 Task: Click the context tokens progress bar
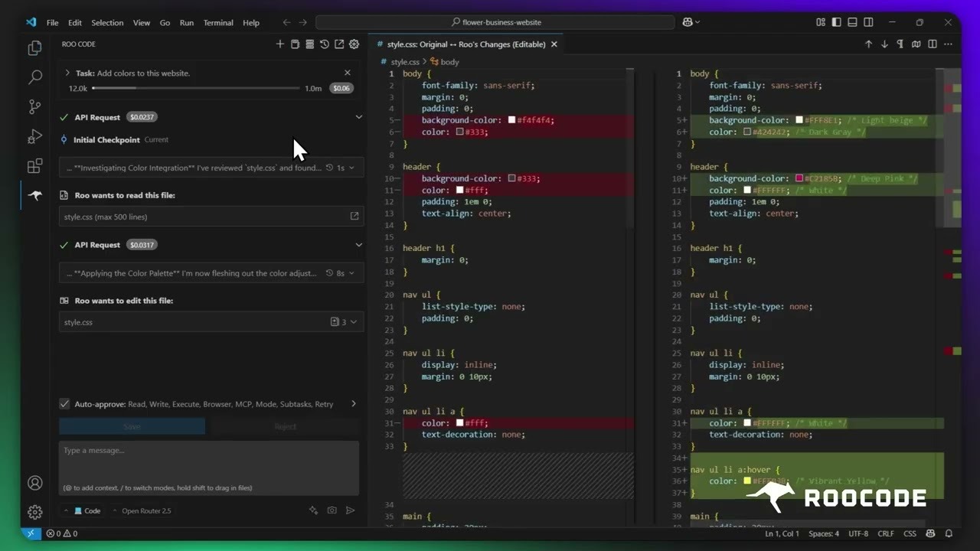click(196, 88)
